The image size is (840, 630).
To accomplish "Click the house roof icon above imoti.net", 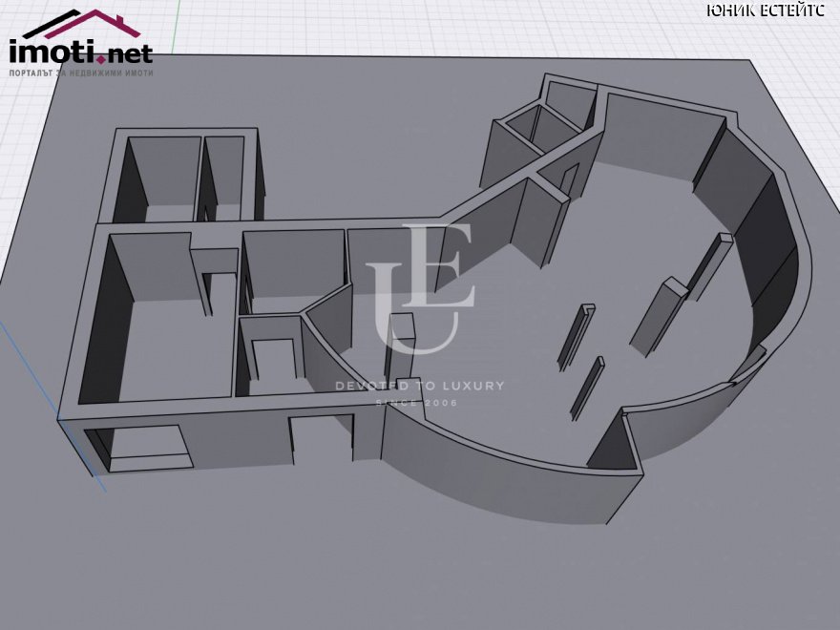I will pos(81,24).
